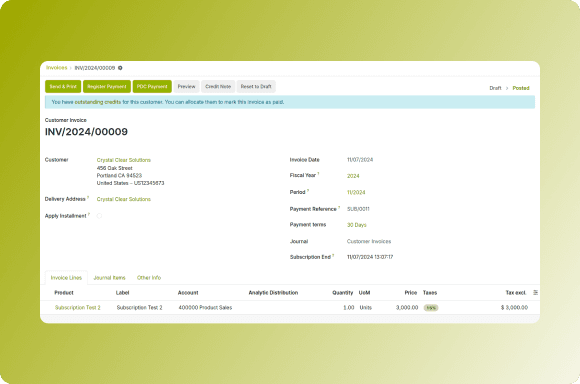The width and height of the screenshot is (580, 384).
Task: Click the 15% tax tag
Action: 431,308
